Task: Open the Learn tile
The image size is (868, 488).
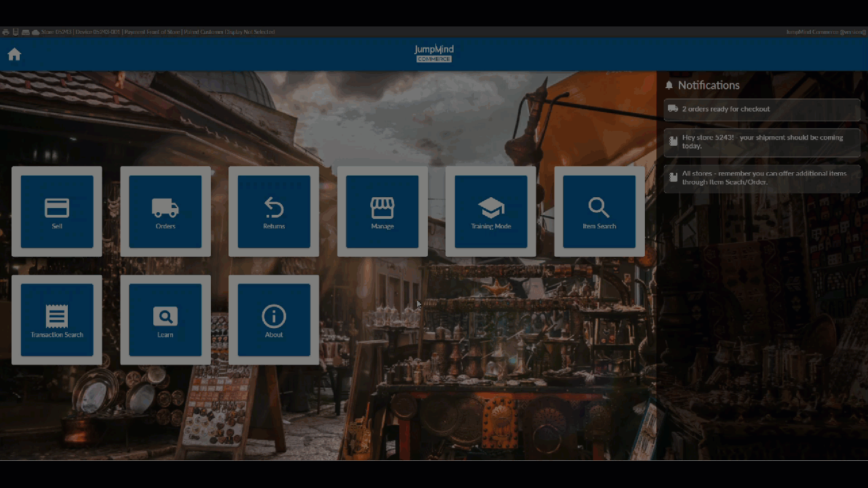Action: pyautogui.click(x=165, y=320)
